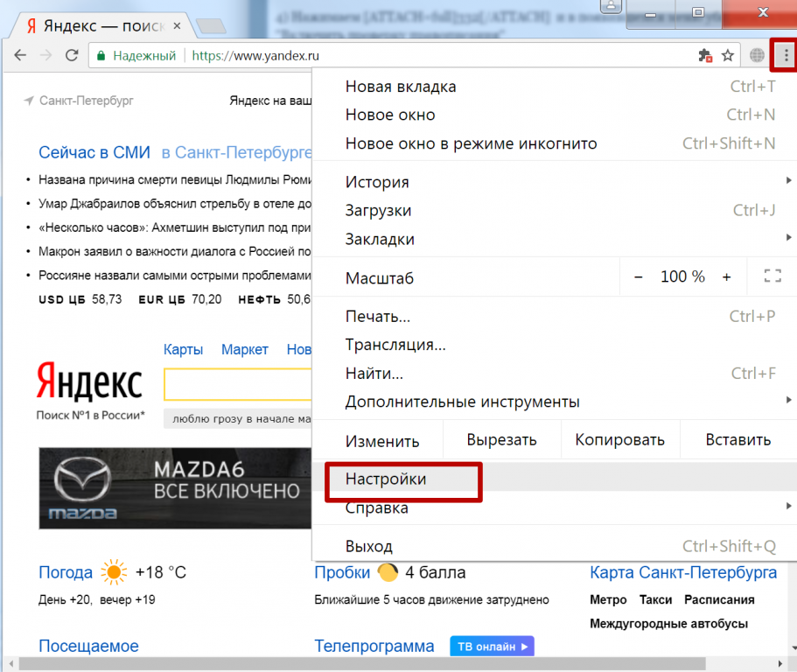797x672 pixels.
Task: Open Загрузки from the menu
Action: pyautogui.click(x=556, y=210)
